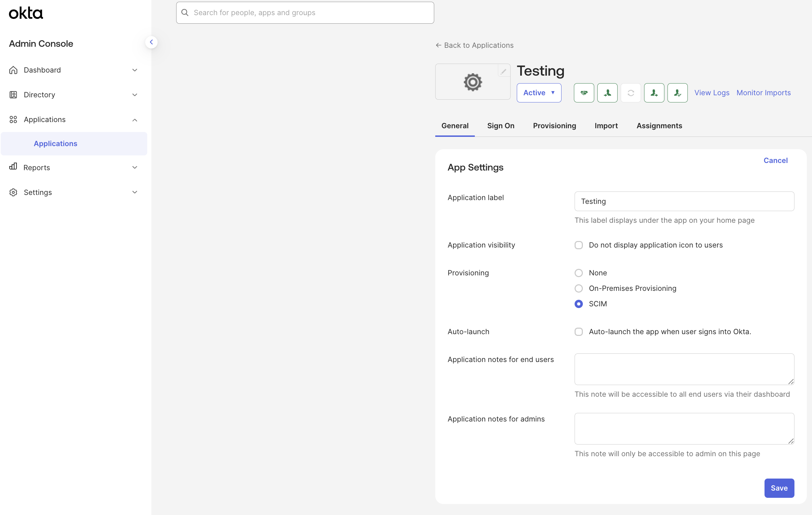Open the Monitor Imports link
812x515 pixels.
(763, 93)
